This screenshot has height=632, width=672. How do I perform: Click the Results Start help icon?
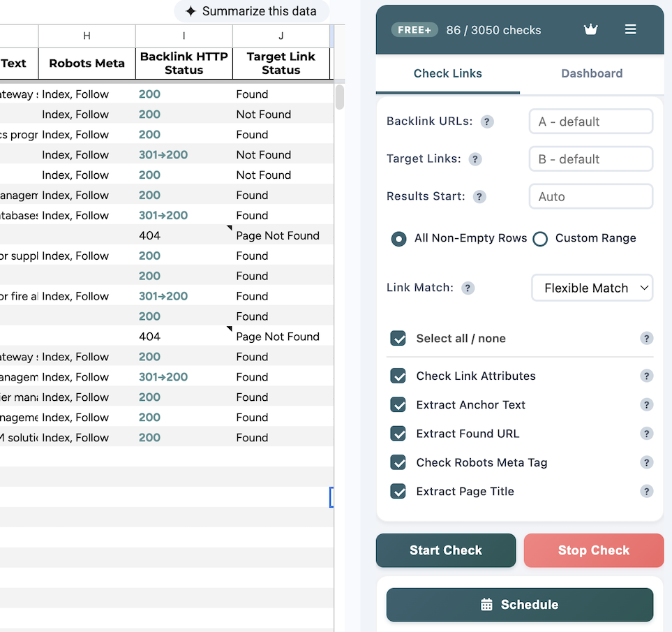click(x=479, y=197)
